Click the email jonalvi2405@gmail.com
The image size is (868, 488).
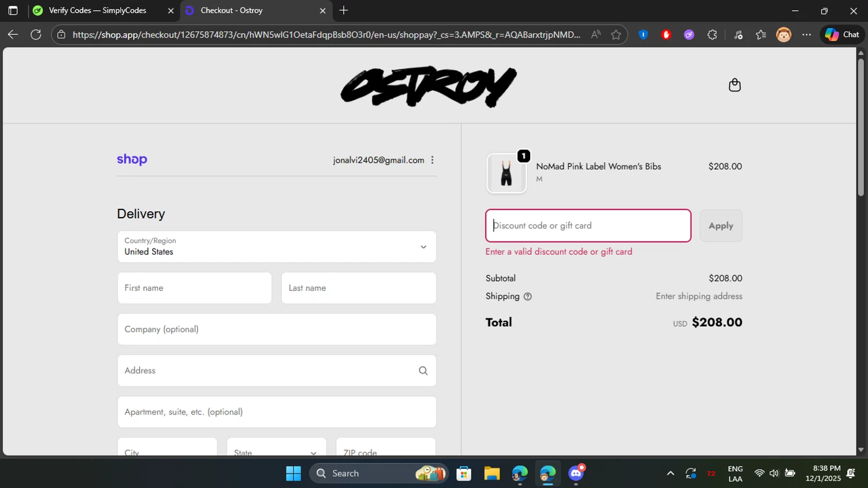(378, 160)
